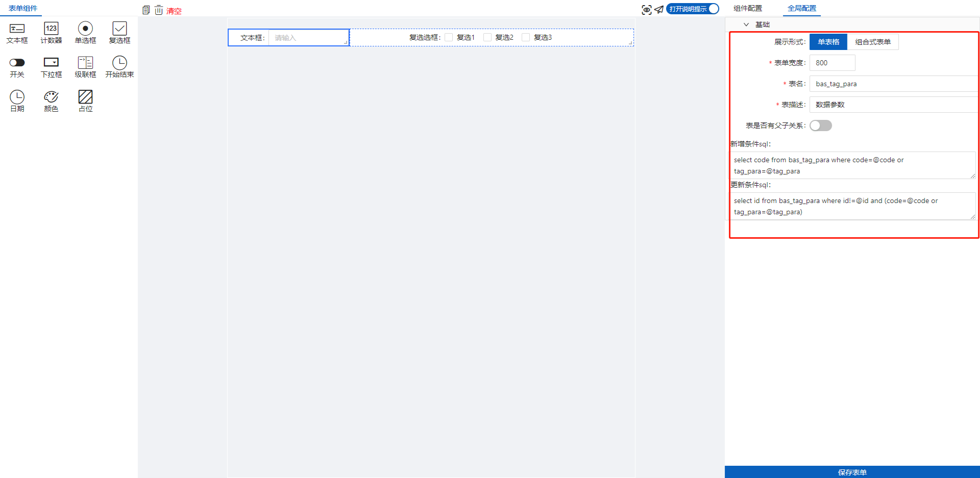Select the 占位 placeholder component
Screen dimensions: 980x478
[85, 101]
